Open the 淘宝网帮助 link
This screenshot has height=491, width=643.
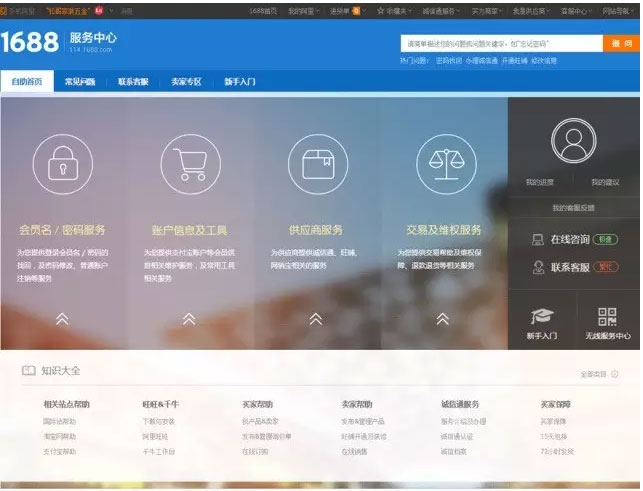[59, 436]
